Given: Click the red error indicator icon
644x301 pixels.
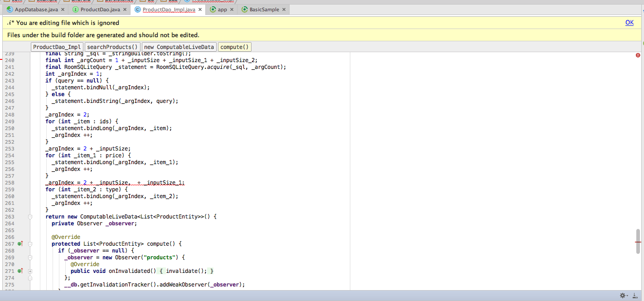Looking at the screenshot, I should (638, 55).
